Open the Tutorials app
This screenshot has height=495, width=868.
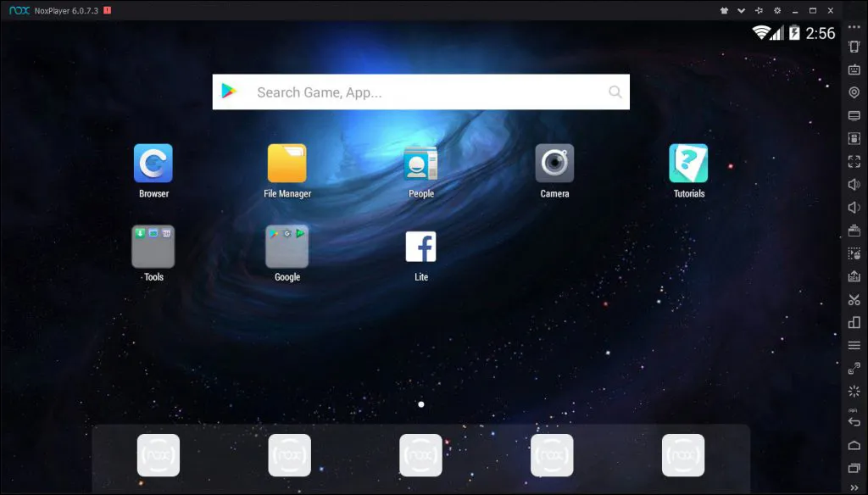(x=687, y=164)
